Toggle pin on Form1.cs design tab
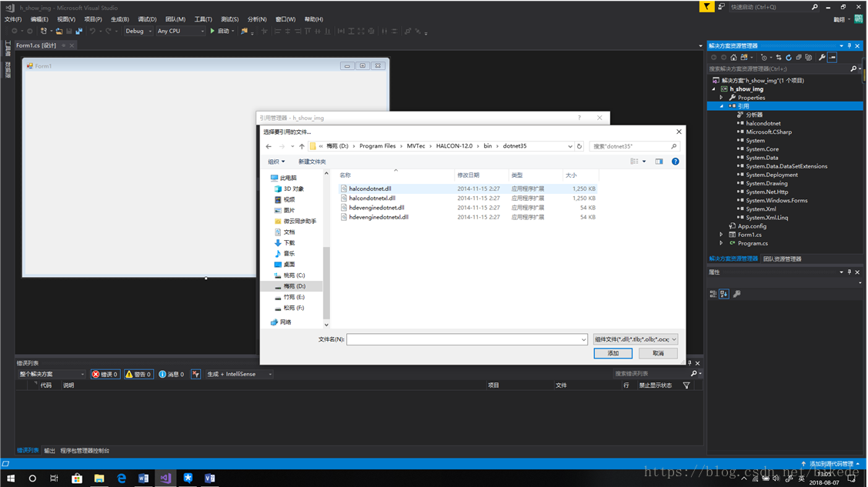This screenshot has width=868, height=487. tap(64, 45)
